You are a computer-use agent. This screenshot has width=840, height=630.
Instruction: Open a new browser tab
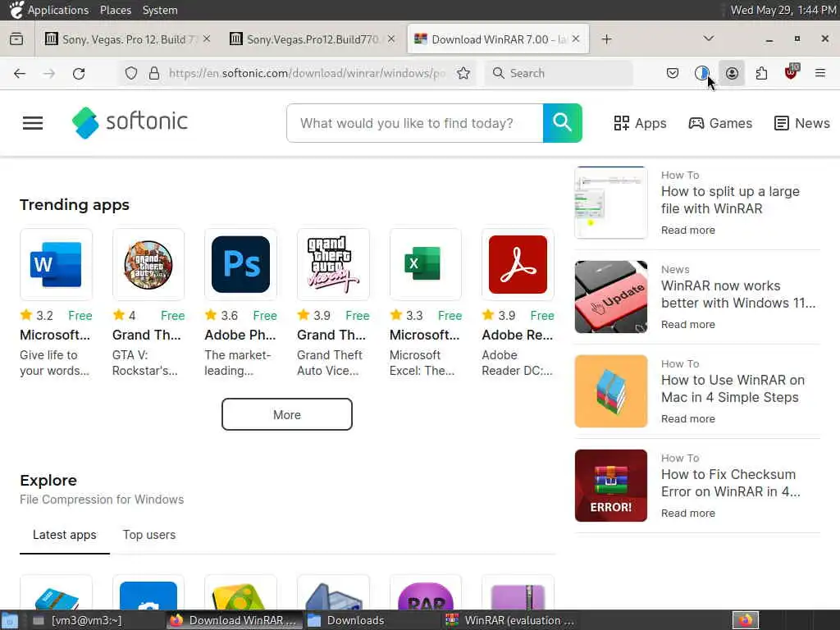coord(606,39)
